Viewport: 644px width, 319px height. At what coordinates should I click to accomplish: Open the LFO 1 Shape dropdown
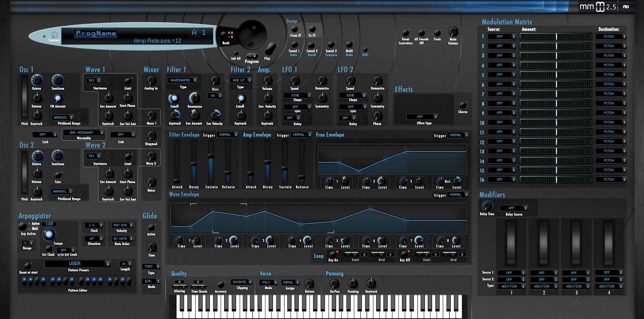[297, 95]
